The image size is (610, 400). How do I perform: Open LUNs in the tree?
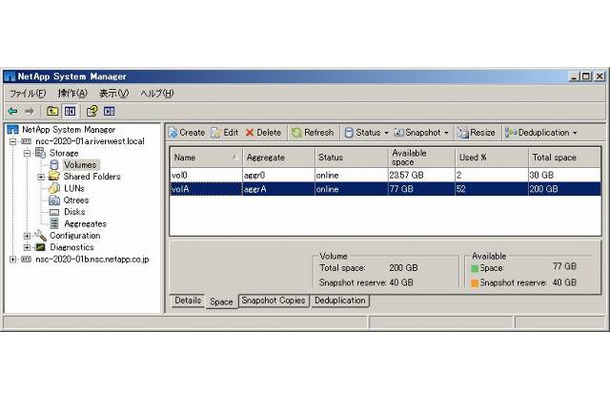click(74, 188)
